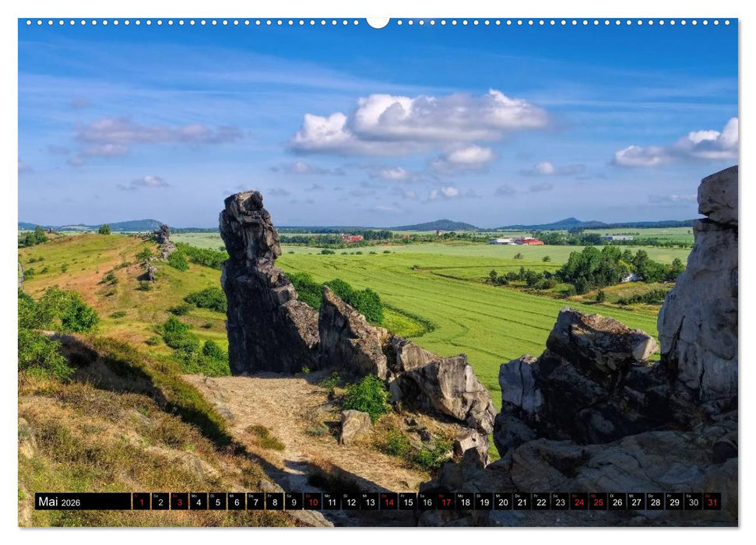
Task: Select the red holiday date 1 Mai
Action: (142, 505)
